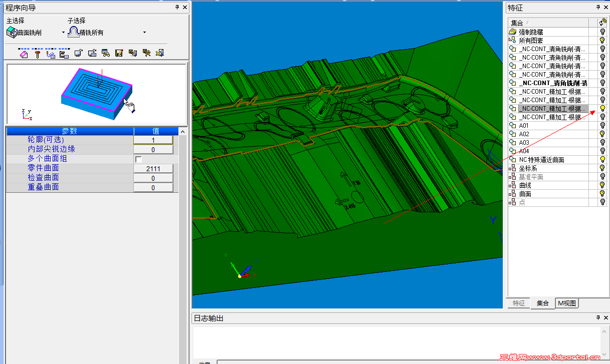Click the blue toolpath motion icon
610x364 pixels.
click(x=51, y=53)
